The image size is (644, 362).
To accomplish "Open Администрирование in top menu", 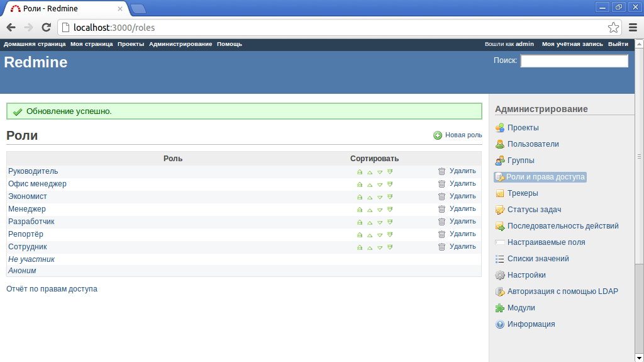I will [x=180, y=44].
